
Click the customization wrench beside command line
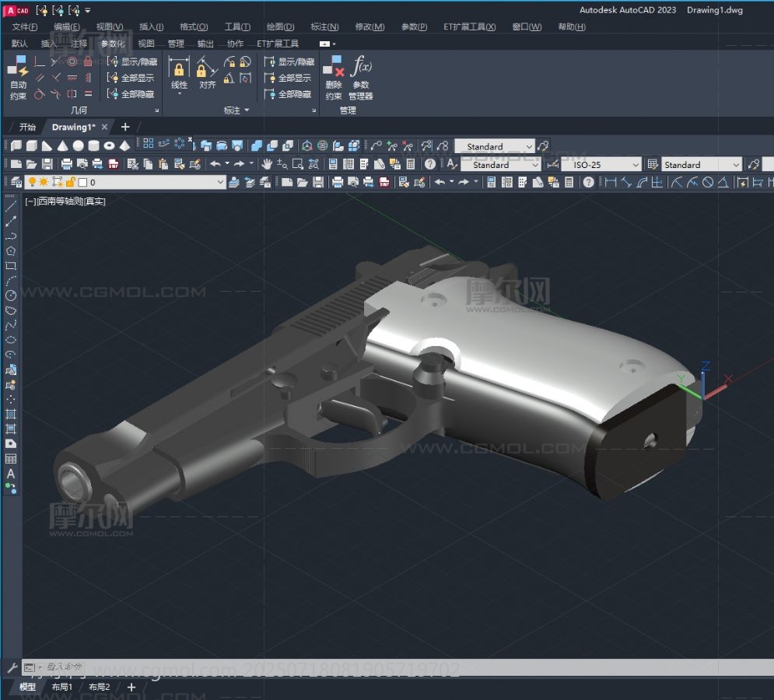click(x=12, y=668)
